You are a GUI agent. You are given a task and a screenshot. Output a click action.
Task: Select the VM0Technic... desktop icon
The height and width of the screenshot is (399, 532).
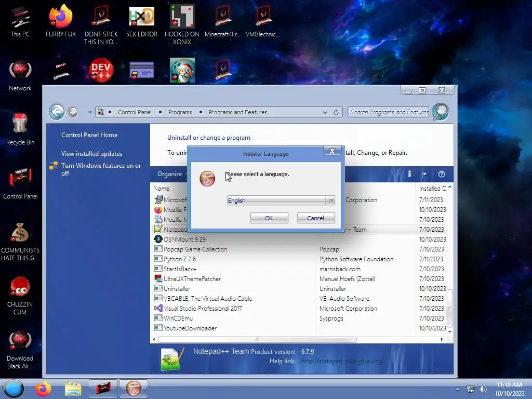(x=263, y=21)
